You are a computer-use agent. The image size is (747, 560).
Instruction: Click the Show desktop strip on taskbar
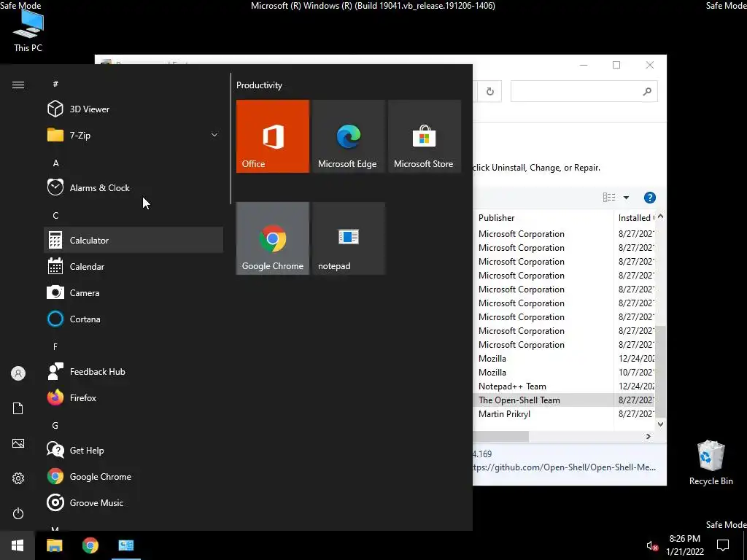[745, 545]
